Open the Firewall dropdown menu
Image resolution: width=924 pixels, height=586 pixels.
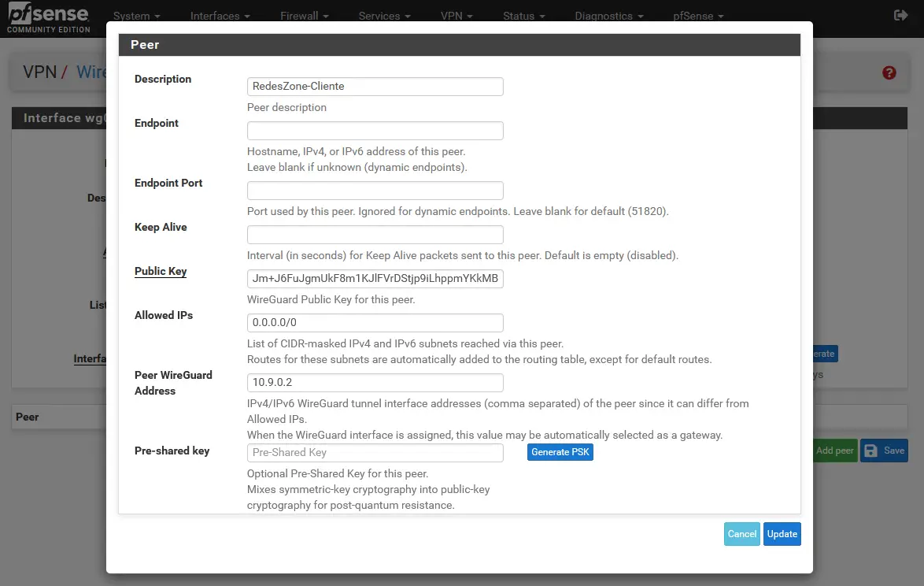304,16
